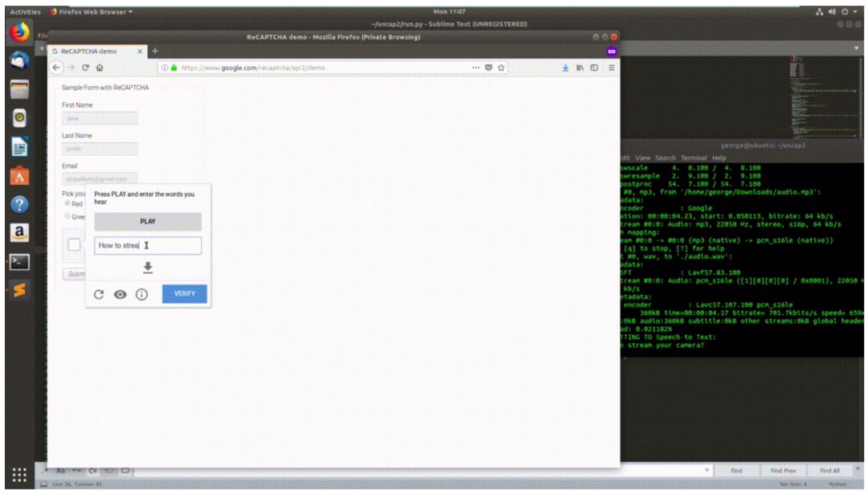This screenshot has width=868, height=495.
Task: Click Line 24, Column 45 status text
Action: pyautogui.click(x=77, y=485)
